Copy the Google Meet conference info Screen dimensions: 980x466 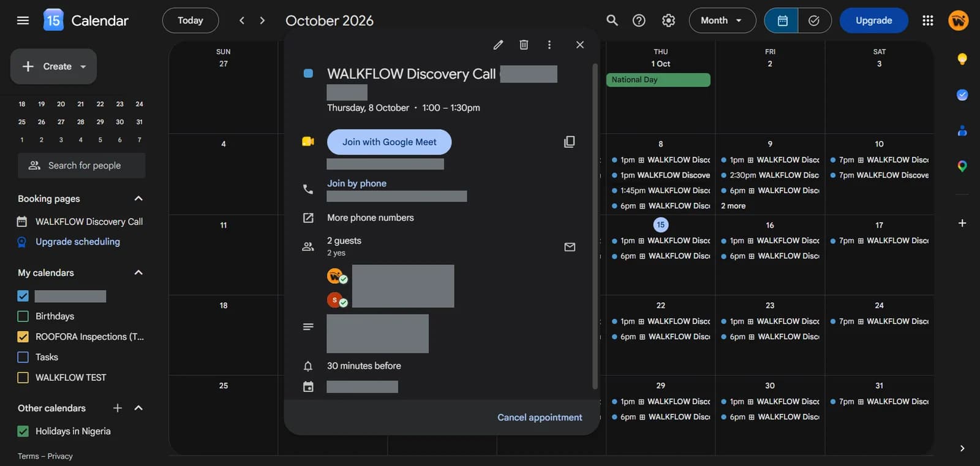[570, 142]
